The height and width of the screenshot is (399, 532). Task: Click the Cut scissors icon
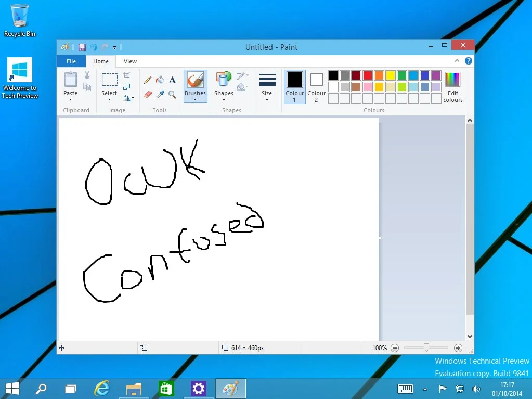[87, 75]
